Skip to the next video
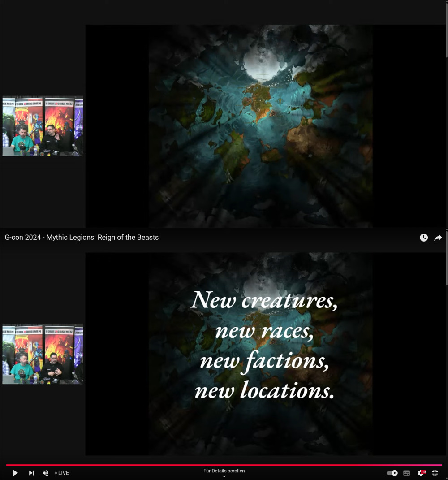 31,473
